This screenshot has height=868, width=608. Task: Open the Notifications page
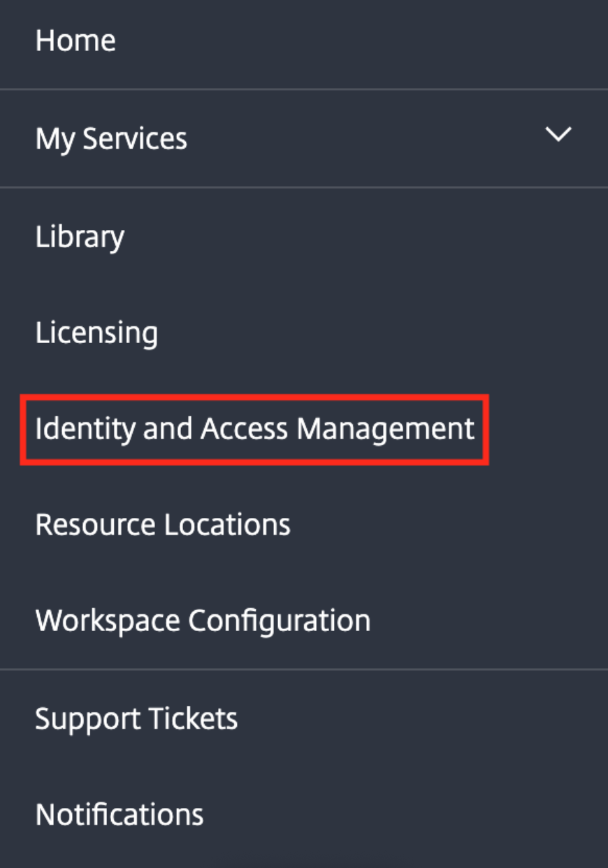[120, 815]
